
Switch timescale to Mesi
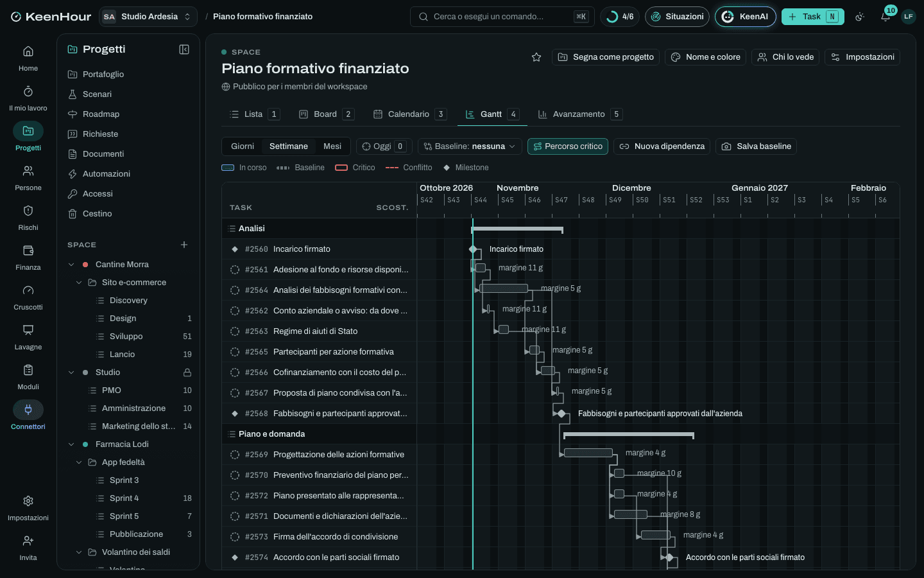332,146
